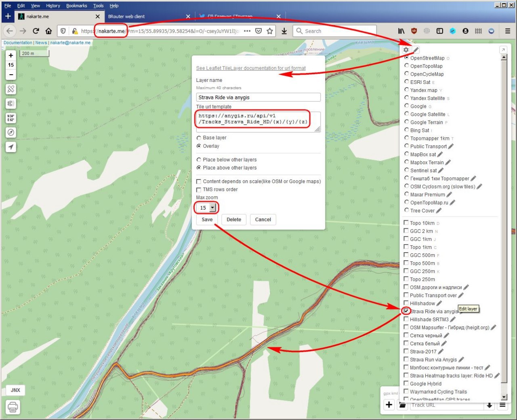This screenshot has height=420, width=517.
Task: Load track from URL with down arrow
Action: 490,405
